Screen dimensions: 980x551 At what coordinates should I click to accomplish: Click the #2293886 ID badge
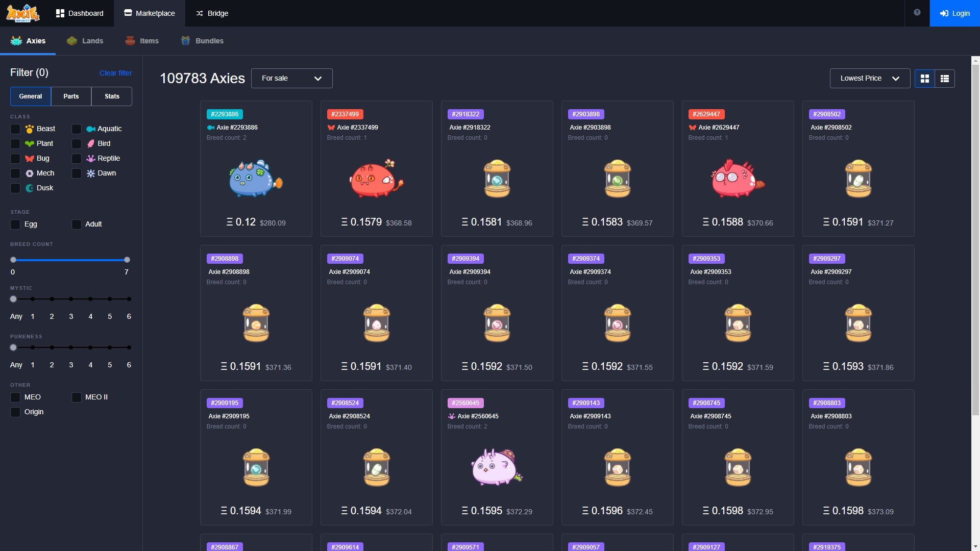pyautogui.click(x=225, y=114)
